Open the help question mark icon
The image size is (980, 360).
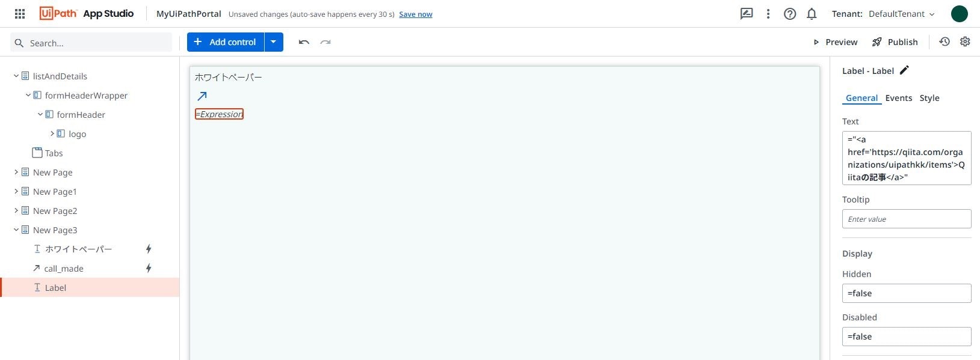tap(790, 14)
